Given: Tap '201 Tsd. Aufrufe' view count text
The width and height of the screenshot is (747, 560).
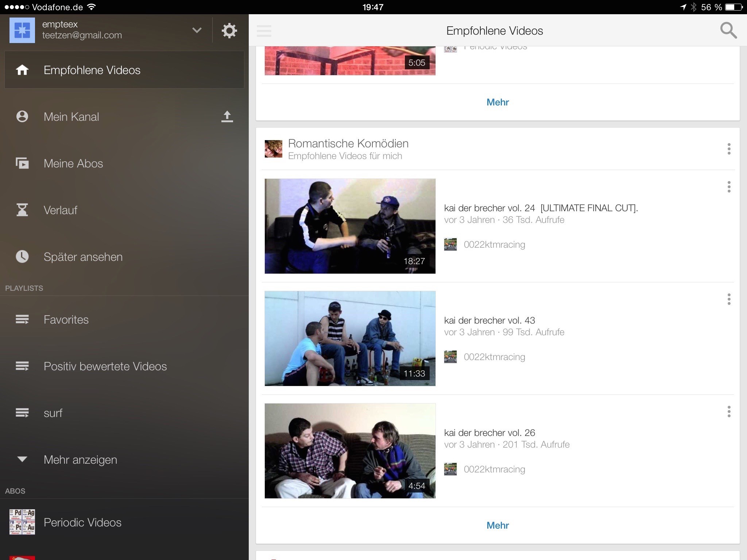Looking at the screenshot, I should click(536, 445).
